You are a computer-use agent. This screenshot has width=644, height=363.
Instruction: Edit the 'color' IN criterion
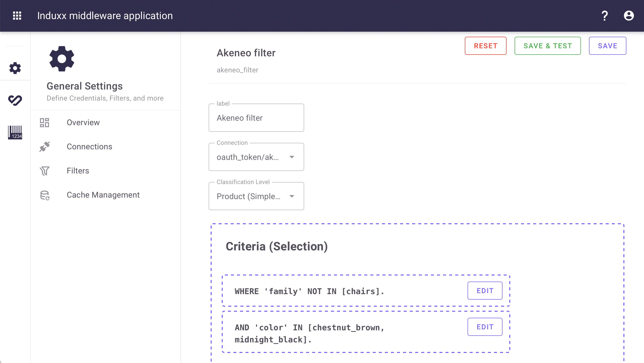coord(485,327)
